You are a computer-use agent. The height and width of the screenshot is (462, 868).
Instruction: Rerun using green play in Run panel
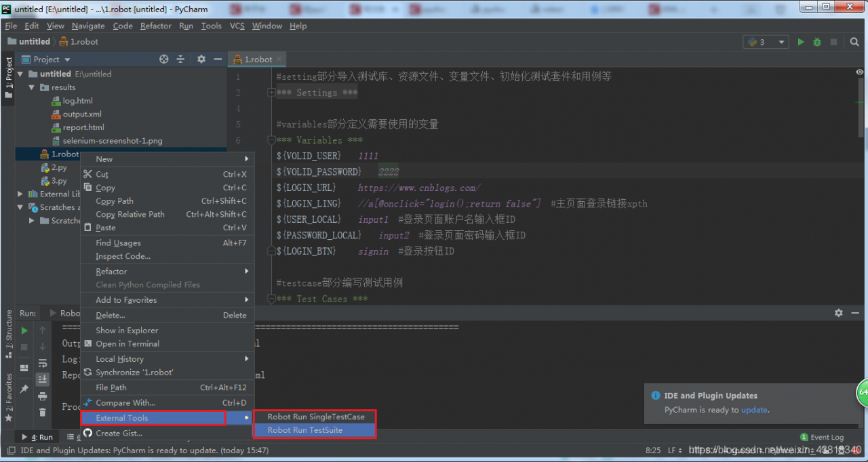[x=24, y=331]
